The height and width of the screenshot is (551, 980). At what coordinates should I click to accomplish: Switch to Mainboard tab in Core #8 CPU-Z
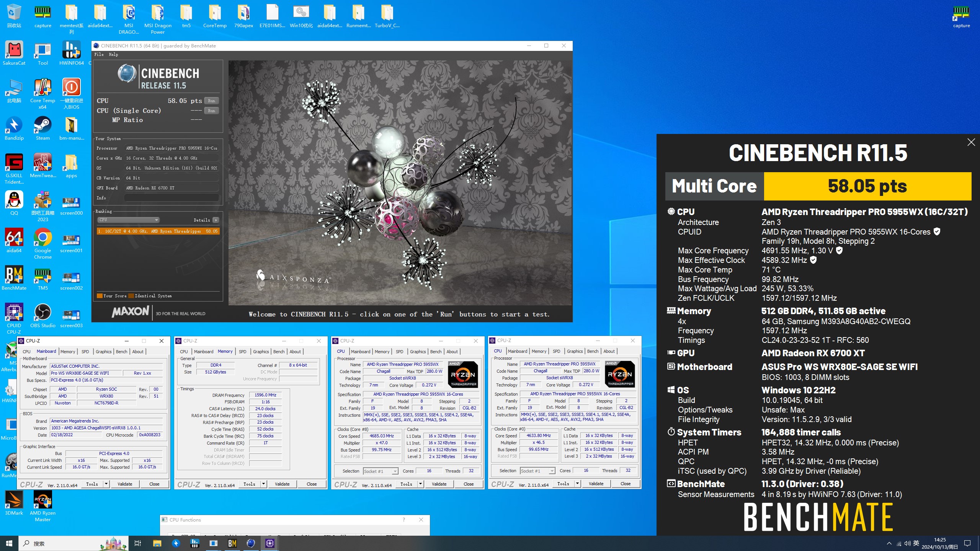(360, 352)
